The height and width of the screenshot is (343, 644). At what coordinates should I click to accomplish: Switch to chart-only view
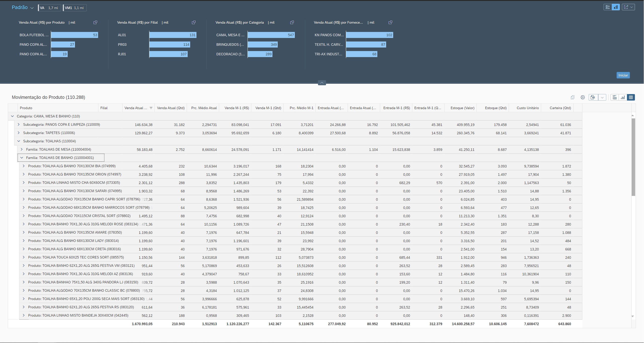[623, 97]
